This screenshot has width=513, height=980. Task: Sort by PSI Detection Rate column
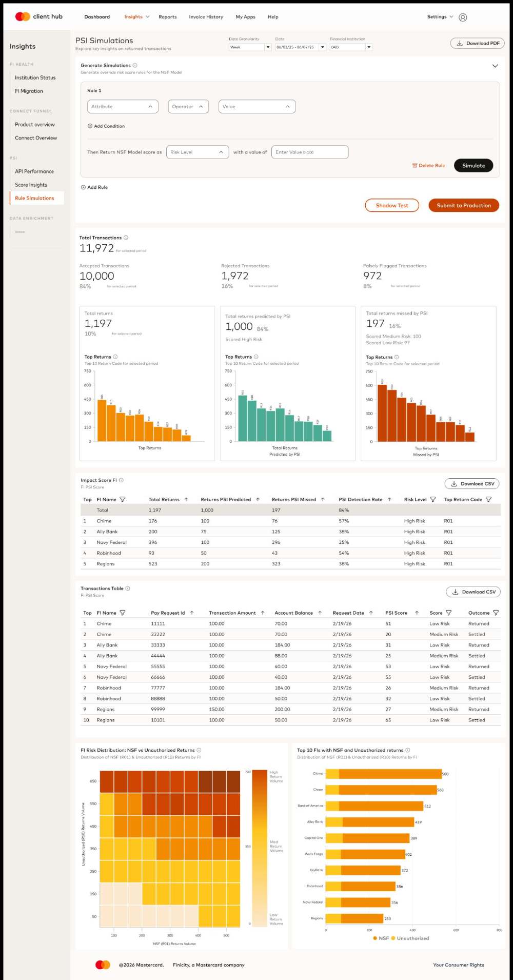(389, 499)
